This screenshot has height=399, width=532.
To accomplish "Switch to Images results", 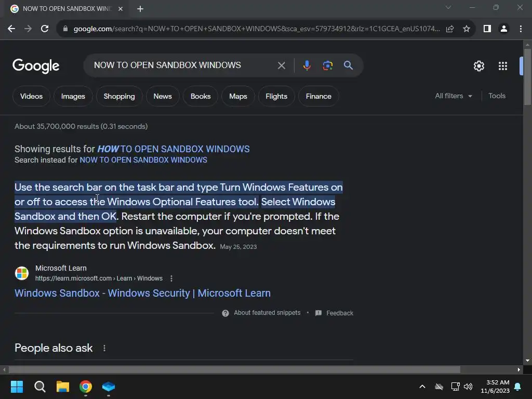I will click(x=73, y=96).
